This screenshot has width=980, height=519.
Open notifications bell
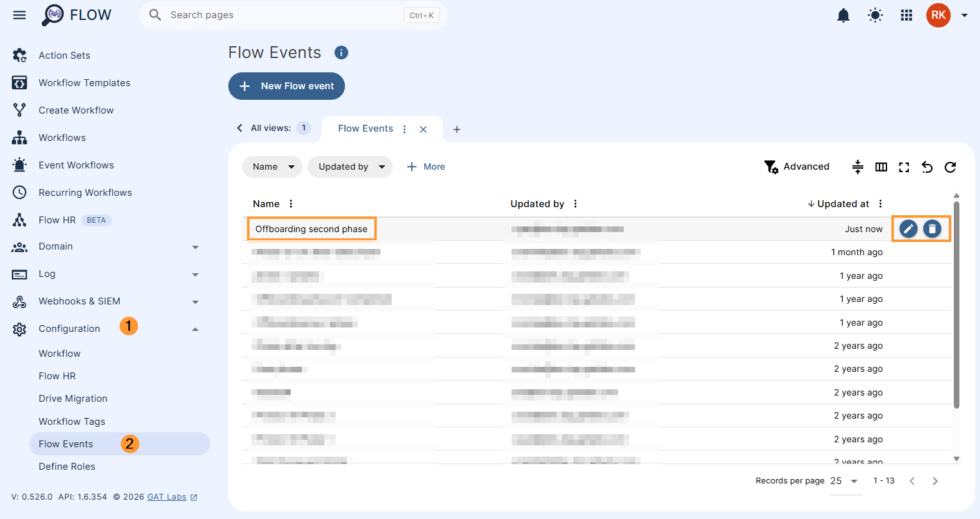point(843,15)
